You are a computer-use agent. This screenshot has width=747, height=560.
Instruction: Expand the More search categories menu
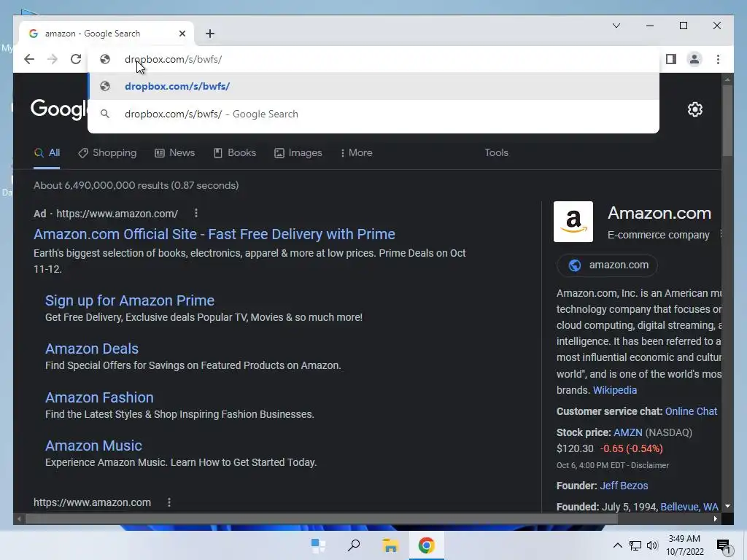pyautogui.click(x=356, y=153)
